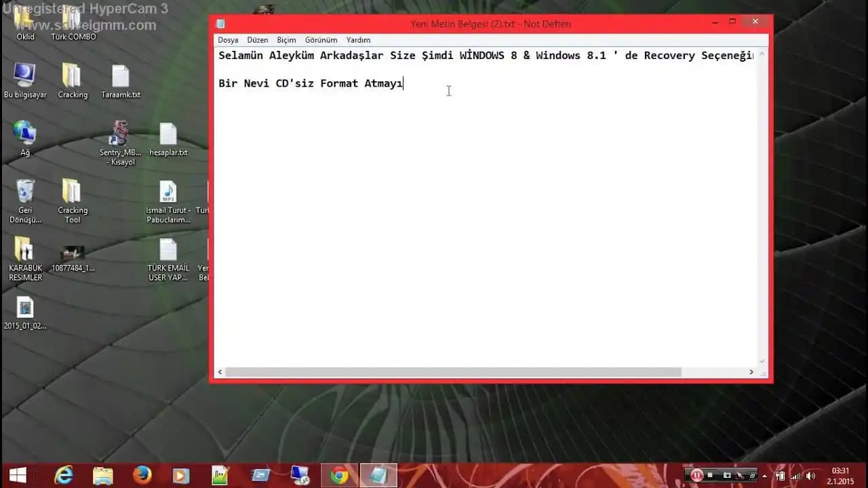Viewport: 868px width, 488px height.
Task: Open the Windows Start button
Action: [x=16, y=475]
